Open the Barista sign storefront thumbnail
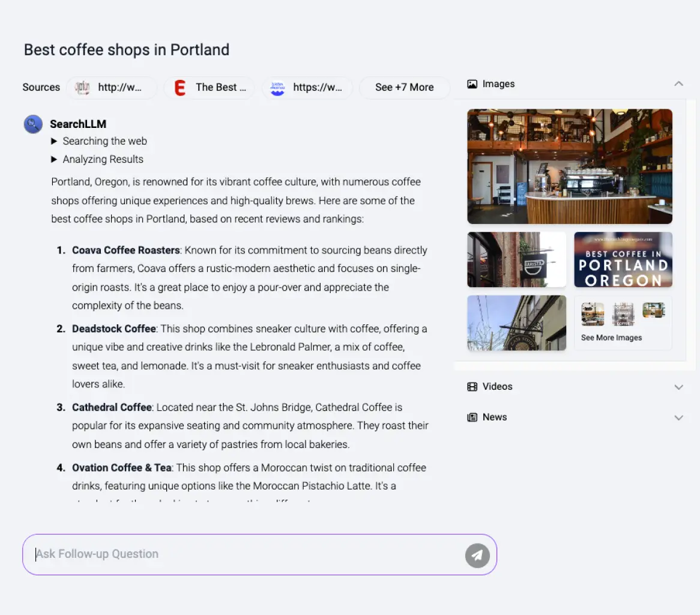The height and width of the screenshot is (615, 700). click(516, 259)
